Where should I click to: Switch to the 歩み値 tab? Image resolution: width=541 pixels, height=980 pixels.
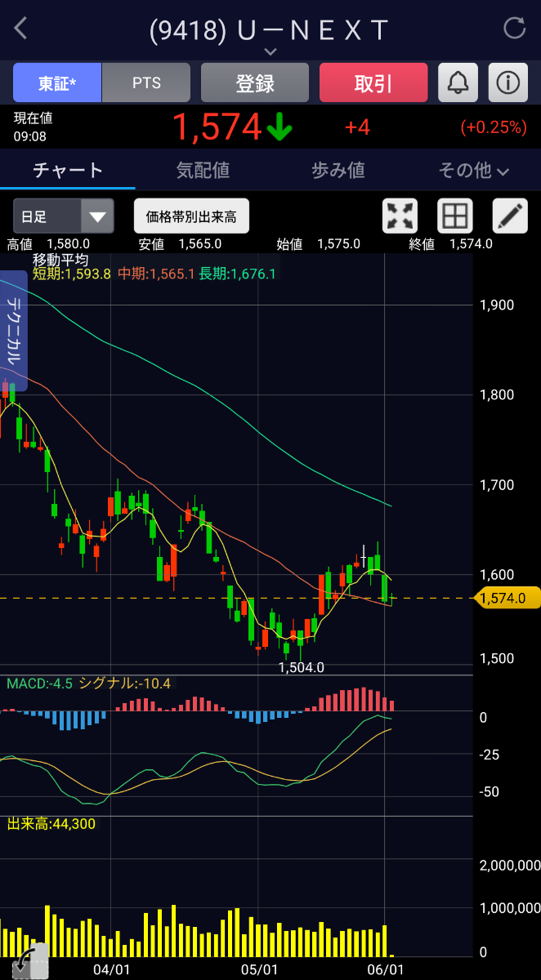(338, 170)
